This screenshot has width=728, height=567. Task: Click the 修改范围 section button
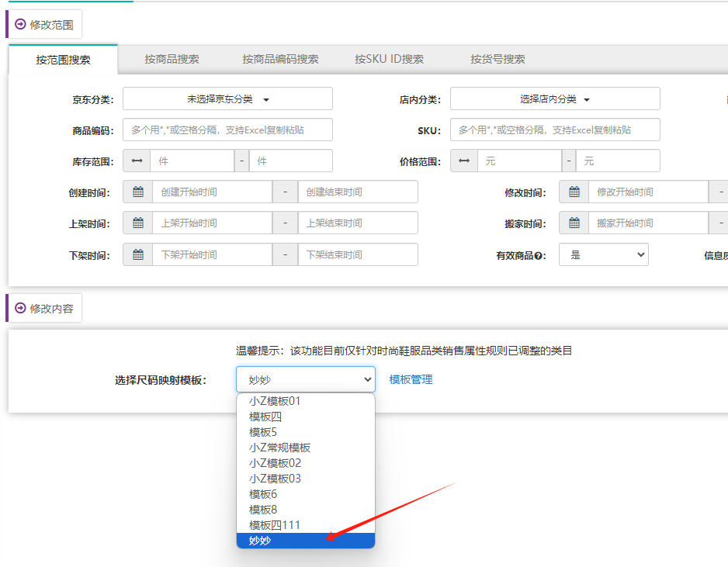tap(44, 25)
